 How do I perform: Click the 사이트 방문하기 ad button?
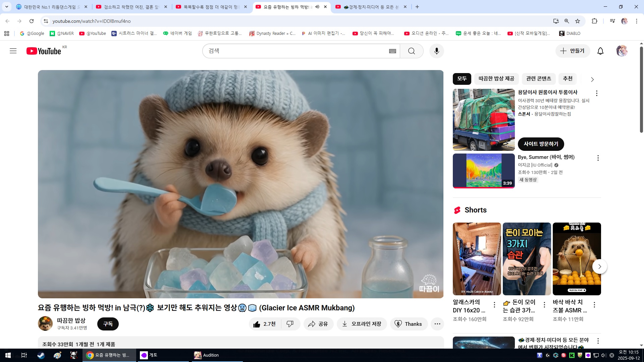(541, 144)
